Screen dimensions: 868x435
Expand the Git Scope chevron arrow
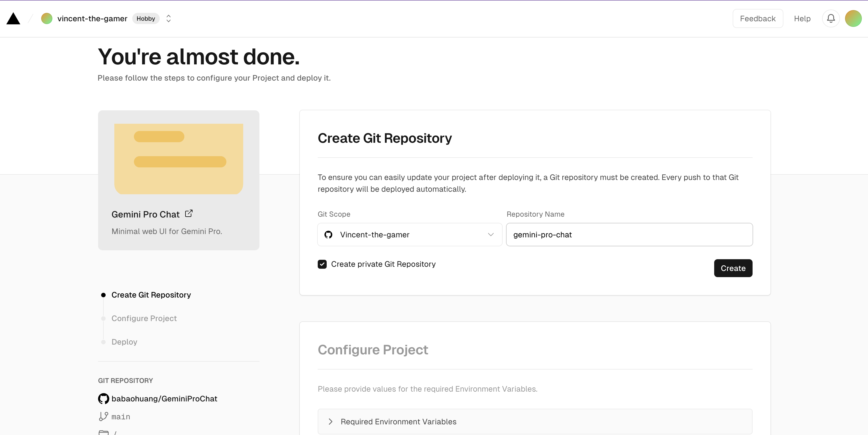tap(491, 235)
